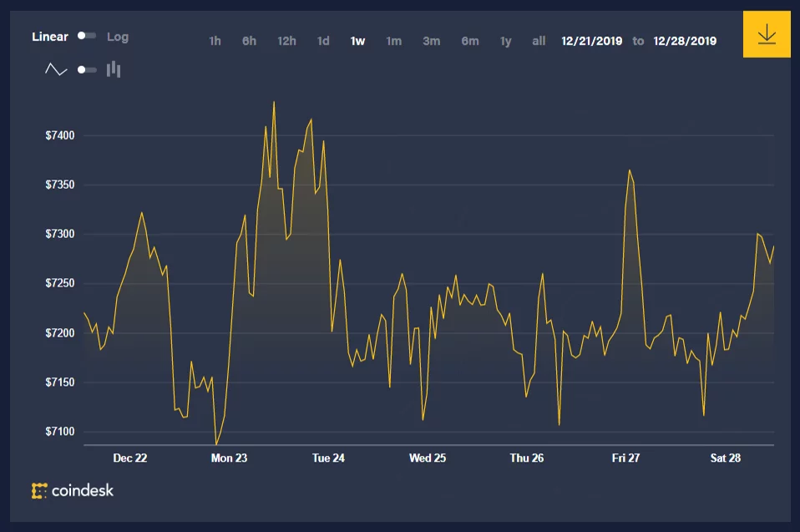Click the $7150 axis label
This screenshot has width=800, height=532.
coord(59,382)
